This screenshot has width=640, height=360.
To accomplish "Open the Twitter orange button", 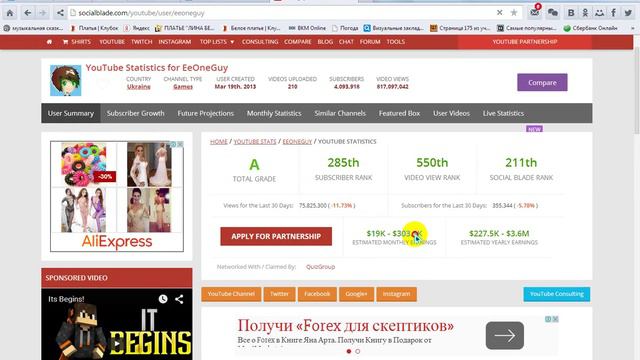I will click(279, 294).
